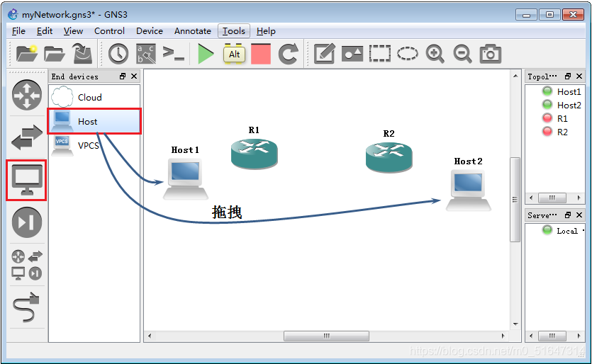The width and height of the screenshot is (592, 364).
Task: Select Cloud in End devices list
Action: coord(94,97)
